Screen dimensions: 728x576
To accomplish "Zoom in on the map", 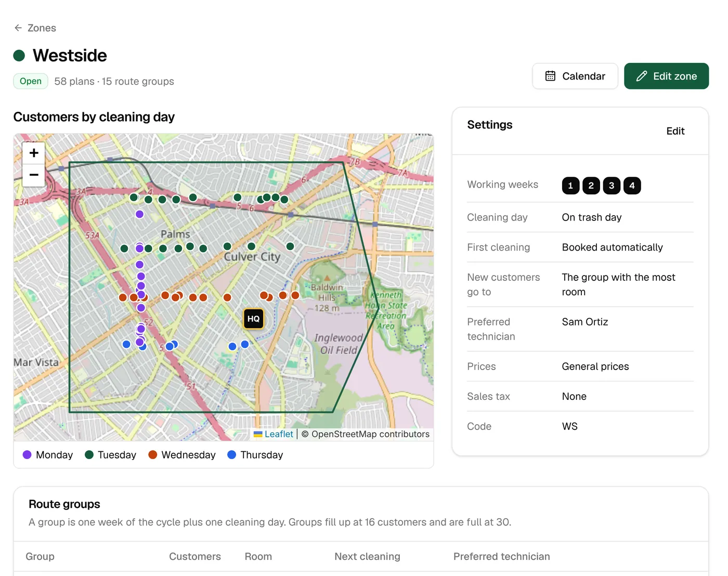I will click(x=34, y=153).
